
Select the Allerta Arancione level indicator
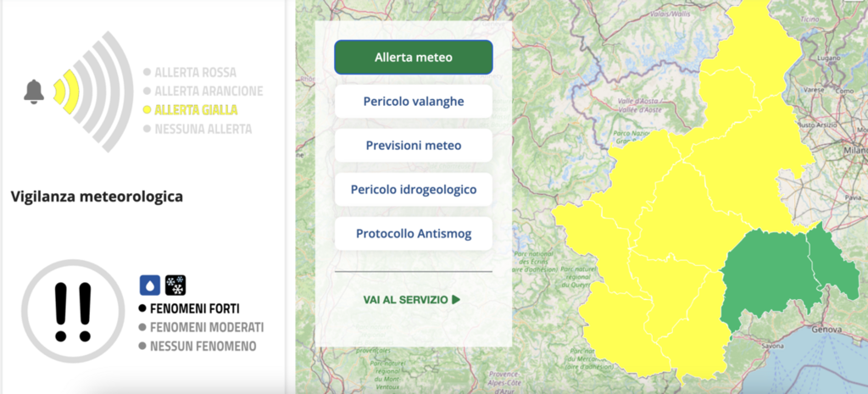coord(208,92)
